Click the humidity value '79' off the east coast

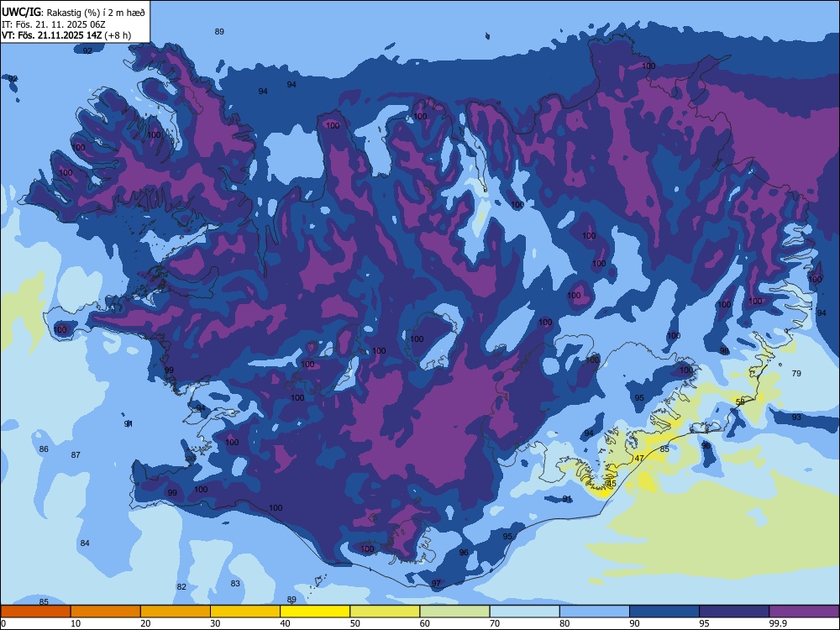pos(796,374)
